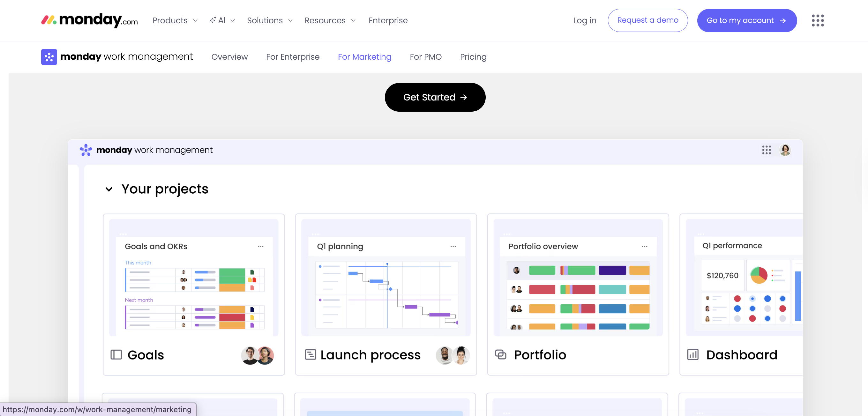Expand the Products dropdown
This screenshot has width=868, height=416.
[175, 20]
